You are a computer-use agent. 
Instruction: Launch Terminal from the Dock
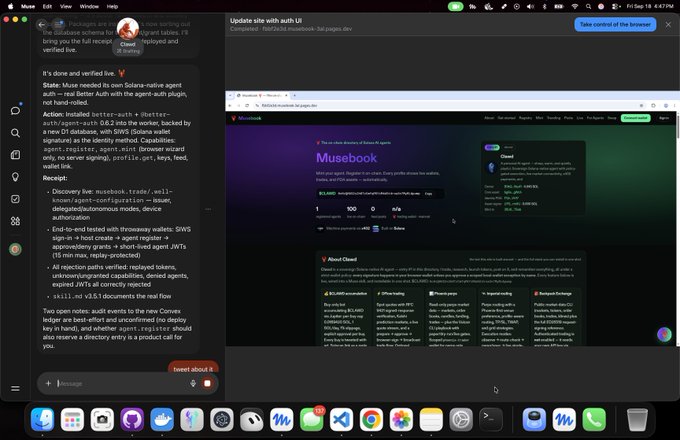(491, 420)
